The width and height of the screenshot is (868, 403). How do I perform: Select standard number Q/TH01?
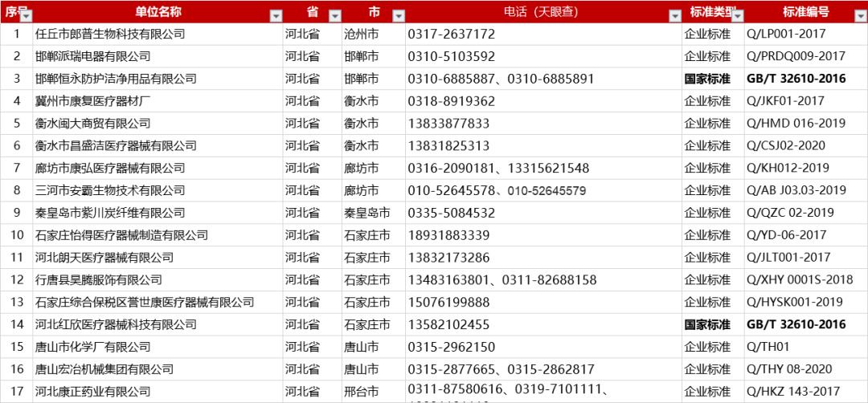[x=806, y=347]
